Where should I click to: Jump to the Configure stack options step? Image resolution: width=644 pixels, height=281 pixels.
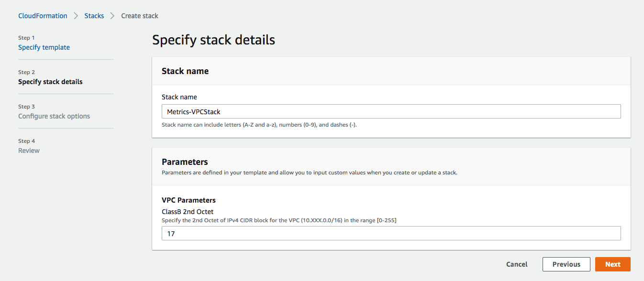click(x=54, y=116)
